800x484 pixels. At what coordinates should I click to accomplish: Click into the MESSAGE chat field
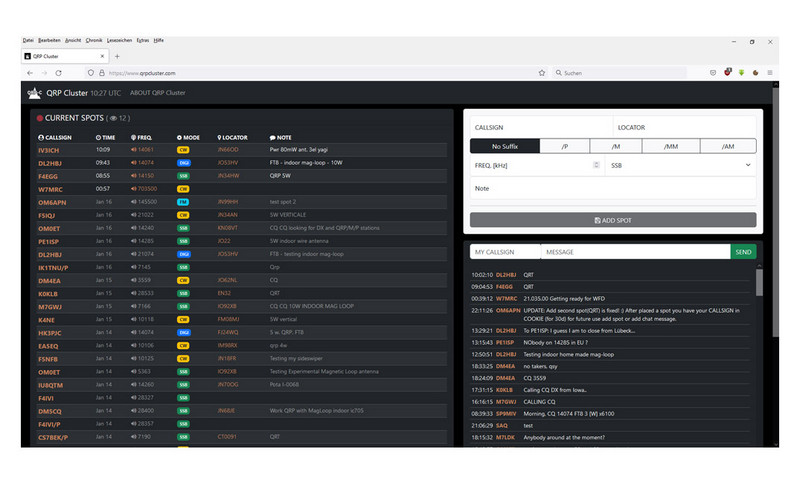click(636, 252)
